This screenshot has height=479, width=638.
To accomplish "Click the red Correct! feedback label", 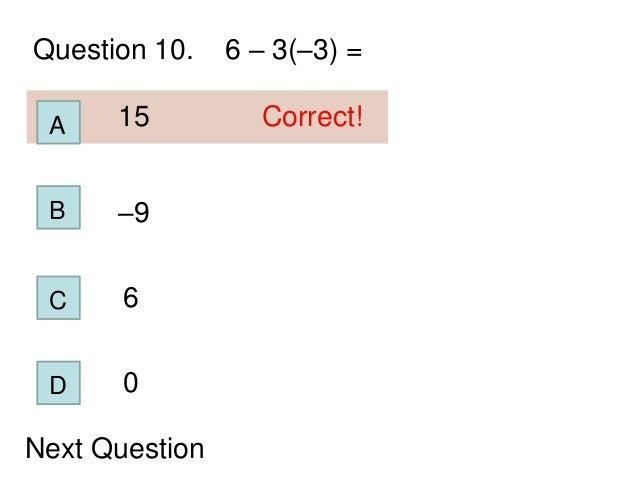I will [312, 116].
